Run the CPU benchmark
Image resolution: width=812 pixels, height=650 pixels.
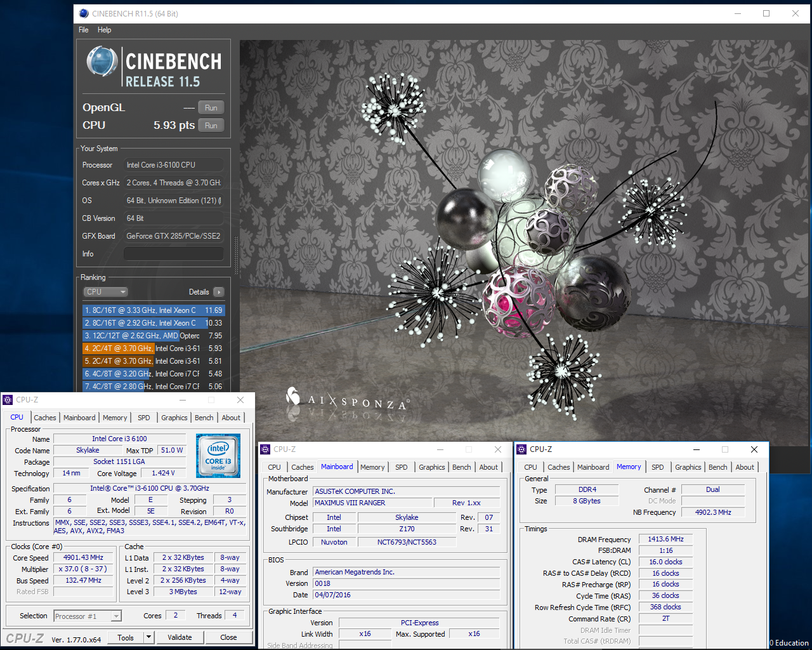(211, 126)
